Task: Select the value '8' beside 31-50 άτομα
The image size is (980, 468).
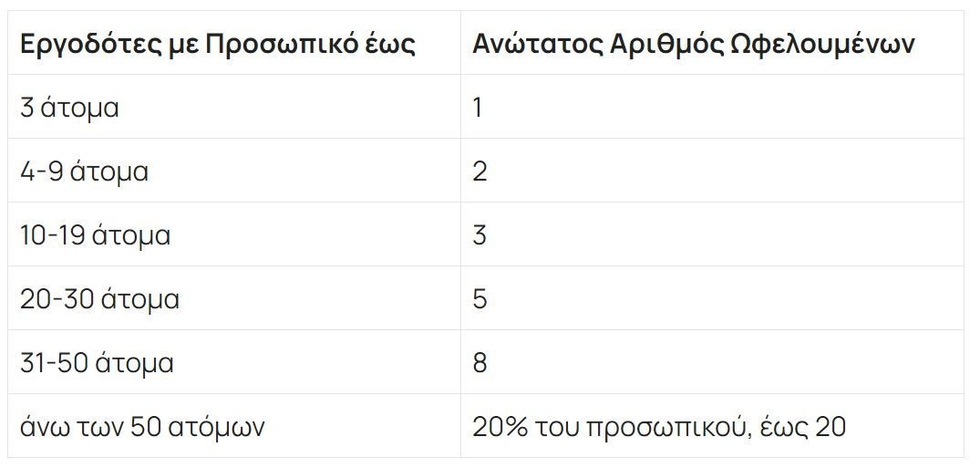Action: click(x=480, y=363)
